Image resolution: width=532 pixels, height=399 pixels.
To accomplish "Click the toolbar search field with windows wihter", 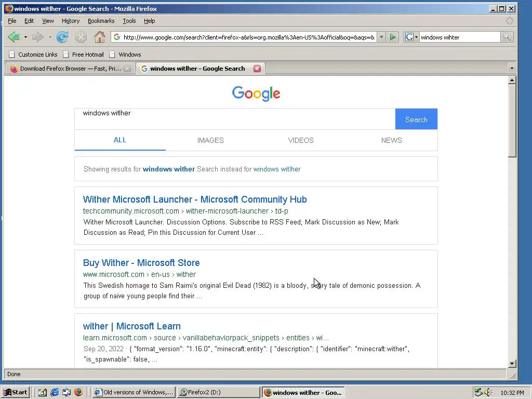I will 460,37.
